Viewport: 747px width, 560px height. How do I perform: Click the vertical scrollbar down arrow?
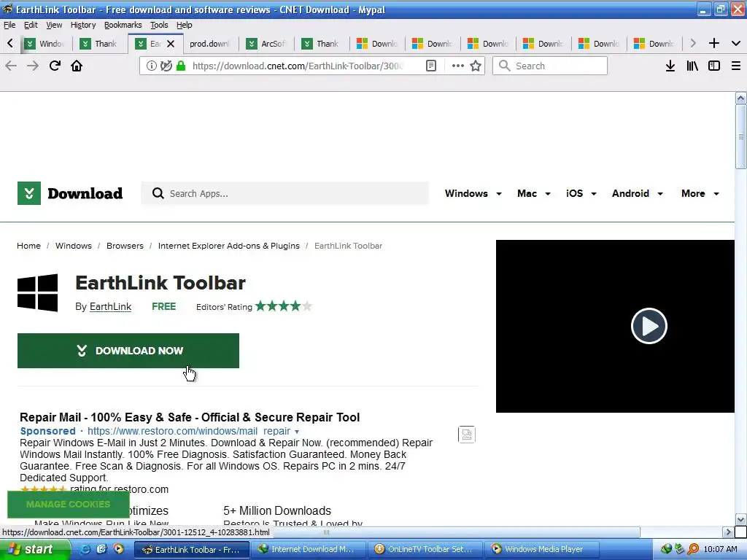tap(740, 519)
